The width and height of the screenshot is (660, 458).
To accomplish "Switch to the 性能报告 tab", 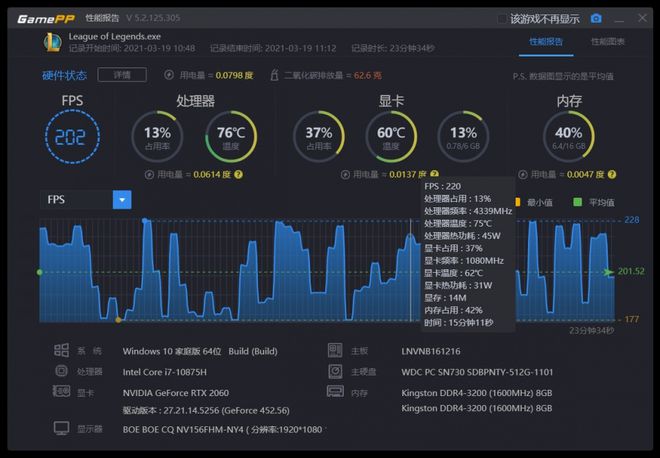I will (546, 42).
